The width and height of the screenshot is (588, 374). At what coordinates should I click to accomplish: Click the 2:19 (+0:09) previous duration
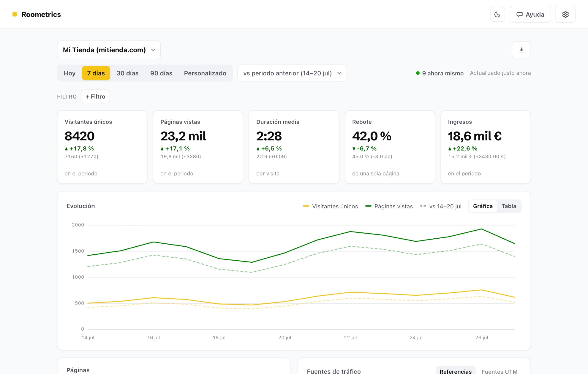(271, 156)
